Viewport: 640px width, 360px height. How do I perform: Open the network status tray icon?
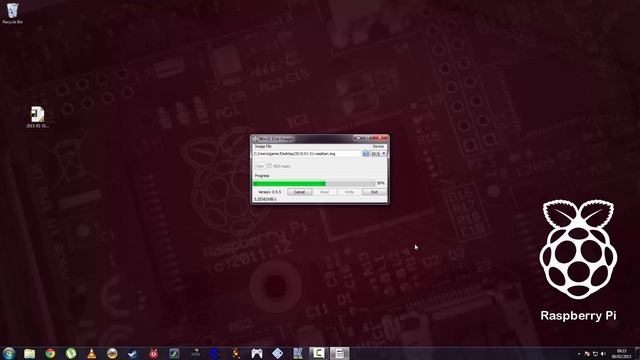(595, 354)
